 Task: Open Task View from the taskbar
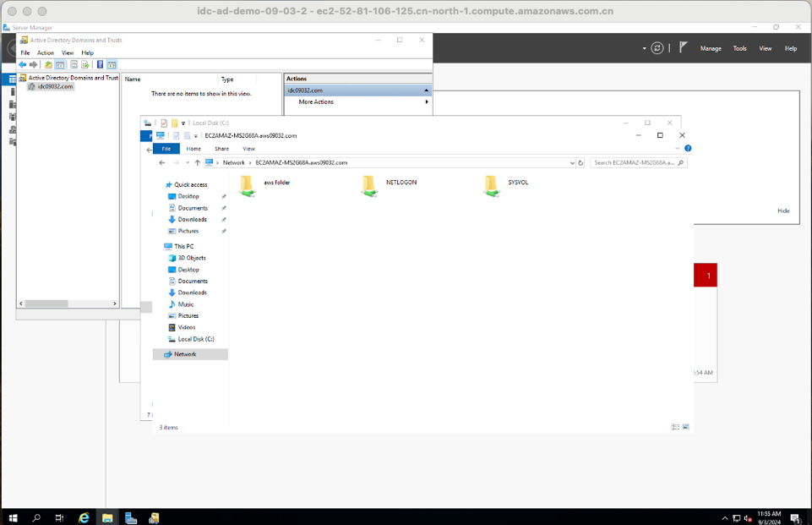click(x=58, y=517)
